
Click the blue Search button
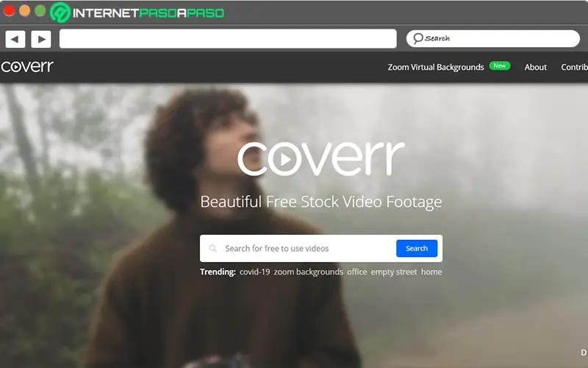[x=417, y=248]
